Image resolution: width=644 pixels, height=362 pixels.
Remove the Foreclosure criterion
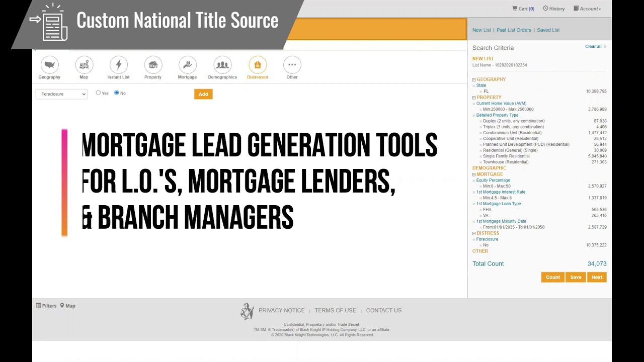474,239
